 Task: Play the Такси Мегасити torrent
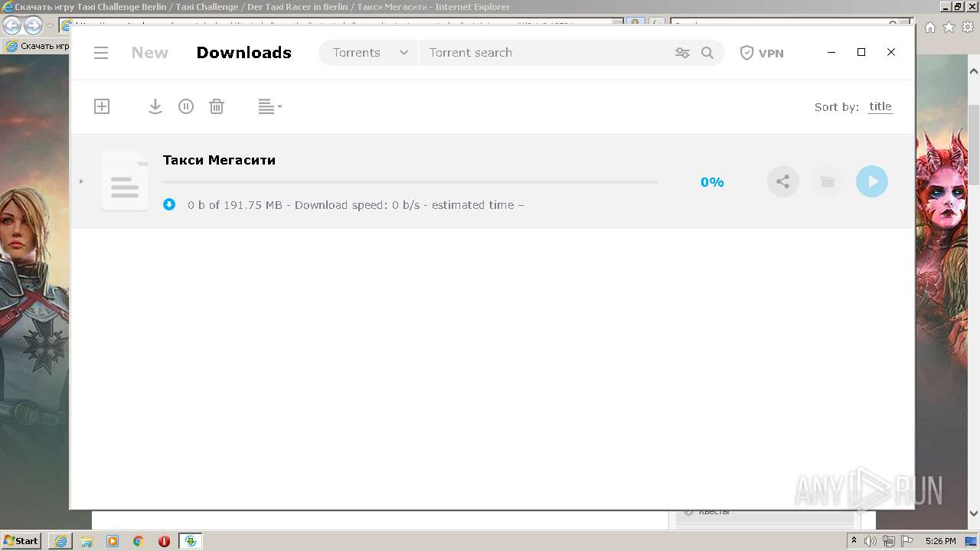871,181
